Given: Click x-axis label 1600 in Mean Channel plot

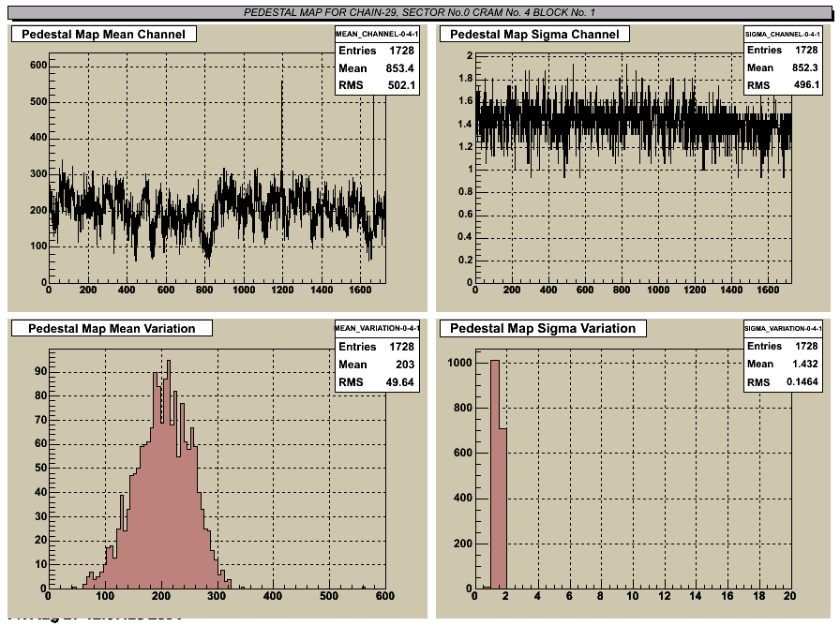Looking at the screenshot, I should [x=360, y=290].
